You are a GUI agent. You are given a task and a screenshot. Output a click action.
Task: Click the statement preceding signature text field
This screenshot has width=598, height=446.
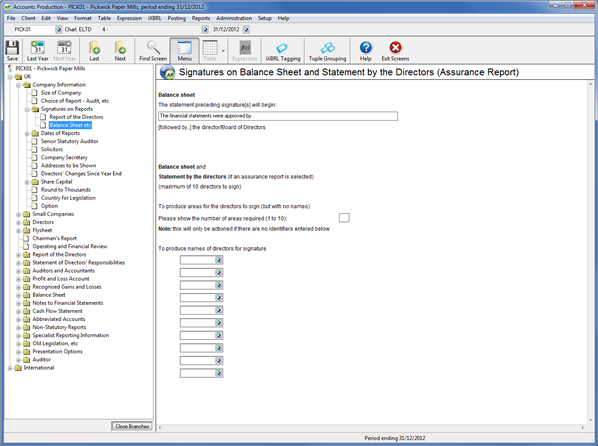coord(278,116)
